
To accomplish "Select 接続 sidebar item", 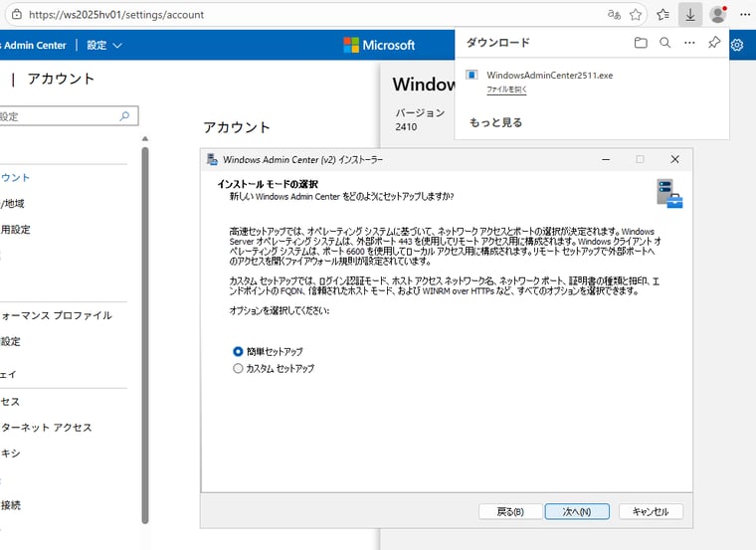I will tap(11, 505).
